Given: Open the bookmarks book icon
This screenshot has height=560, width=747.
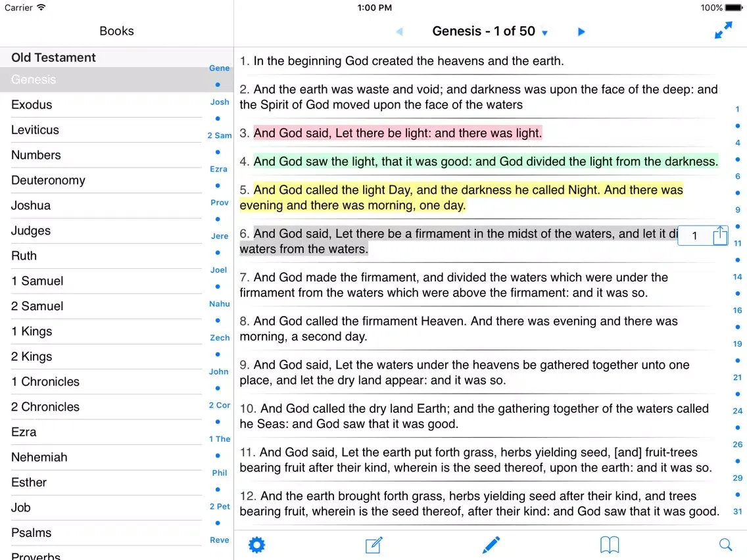Looking at the screenshot, I should (610, 545).
